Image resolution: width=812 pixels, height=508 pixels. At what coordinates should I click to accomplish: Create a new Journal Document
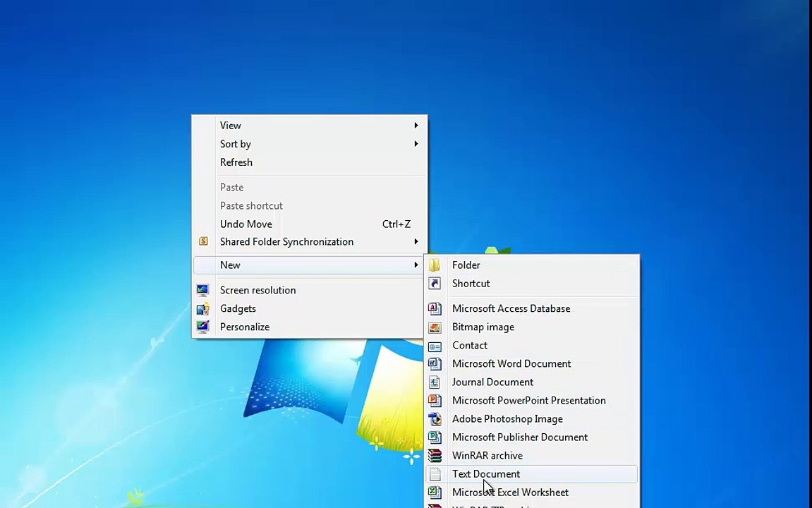[x=532, y=382]
